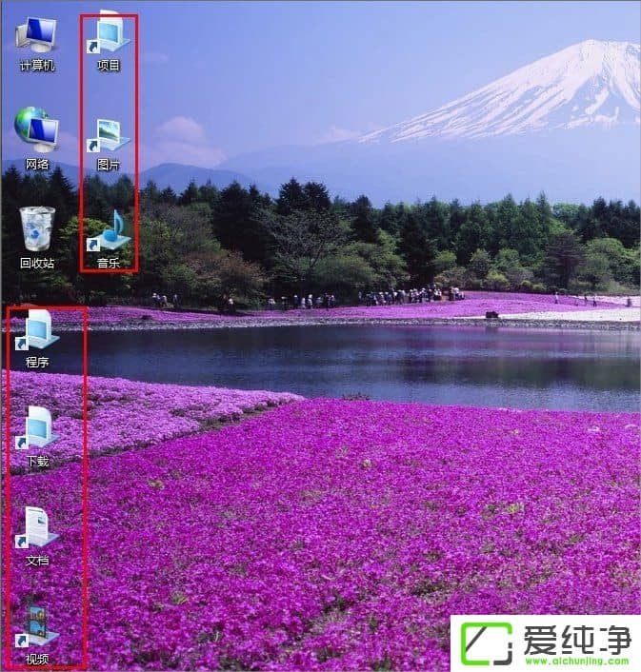Image resolution: width=641 pixels, height=672 pixels.
Task: Select the 程序 (Programs) shortcut icon
Action: (x=38, y=330)
